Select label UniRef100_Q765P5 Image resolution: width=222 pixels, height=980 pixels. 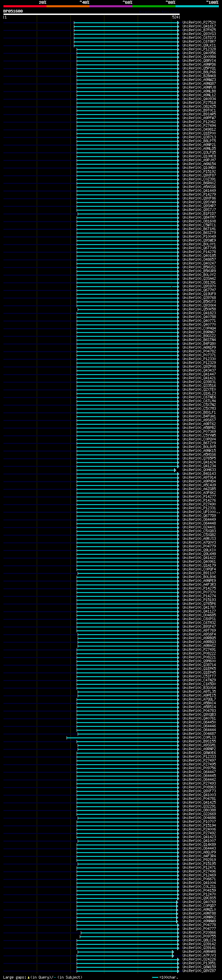pyautogui.click(x=199, y=459)
